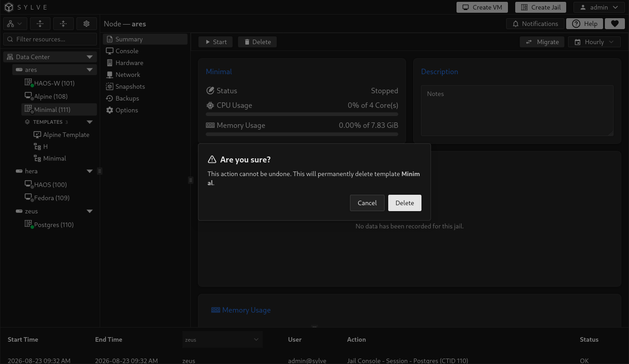Click the Action column header
Viewport: 629px width, 364px height.
pyautogui.click(x=356, y=339)
